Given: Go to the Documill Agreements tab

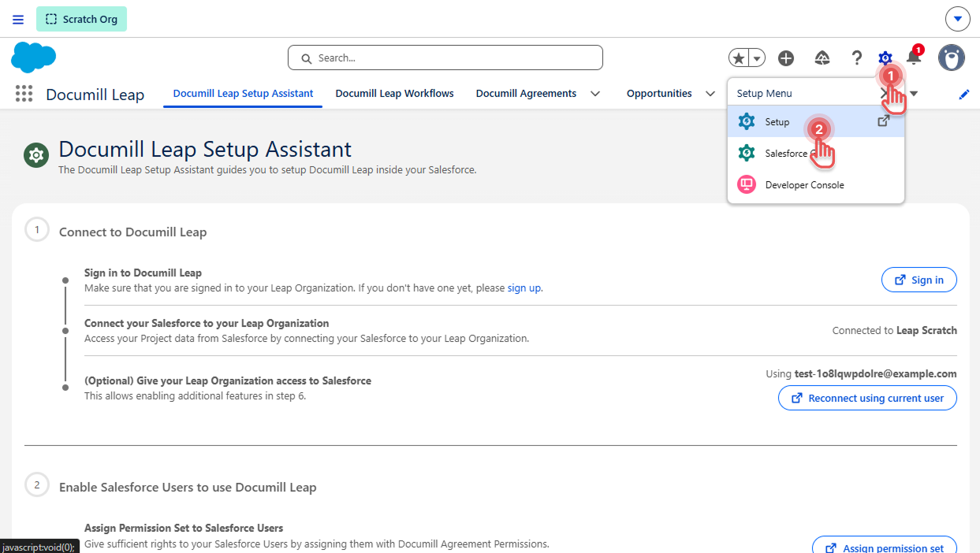Looking at the screenshot, I should click(526, 93).
